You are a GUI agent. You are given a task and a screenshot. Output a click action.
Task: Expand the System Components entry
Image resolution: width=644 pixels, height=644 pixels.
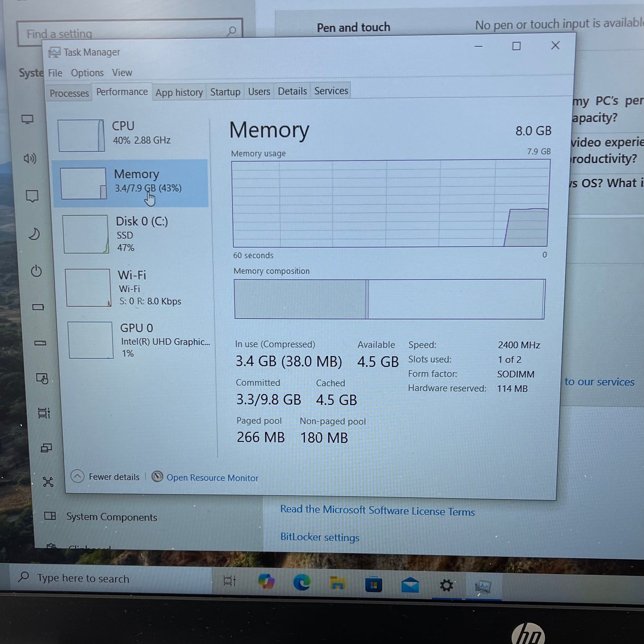111,517
